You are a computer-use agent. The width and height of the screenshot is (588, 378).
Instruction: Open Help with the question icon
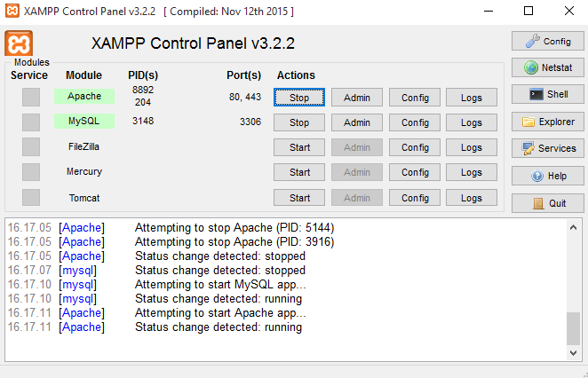click(548, 176)
